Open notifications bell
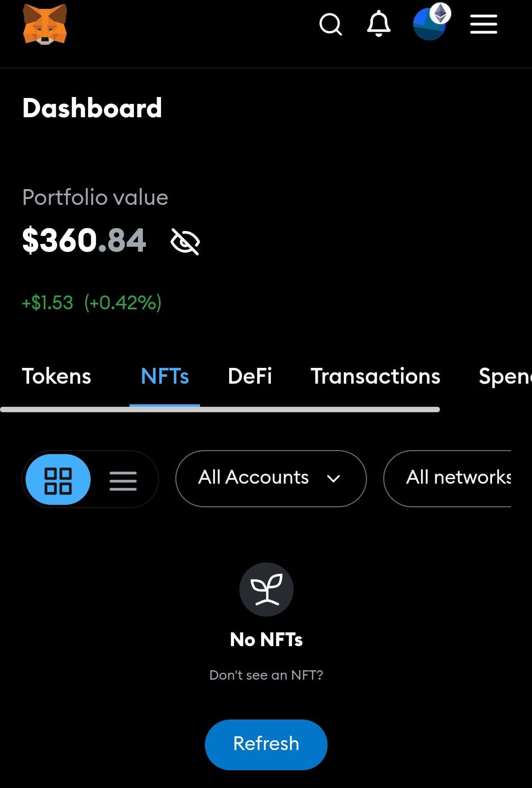 (378, 24)
